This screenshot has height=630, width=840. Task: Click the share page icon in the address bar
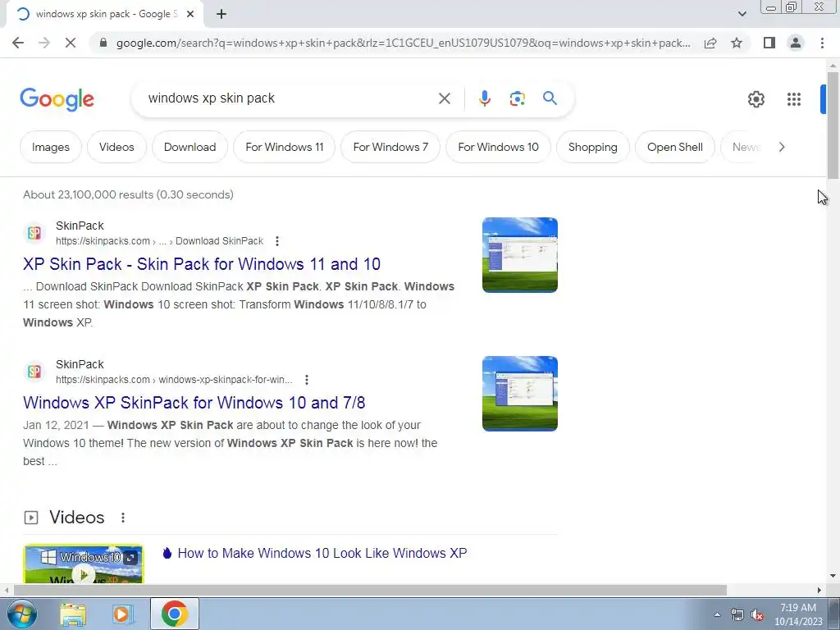pos(710,43)
